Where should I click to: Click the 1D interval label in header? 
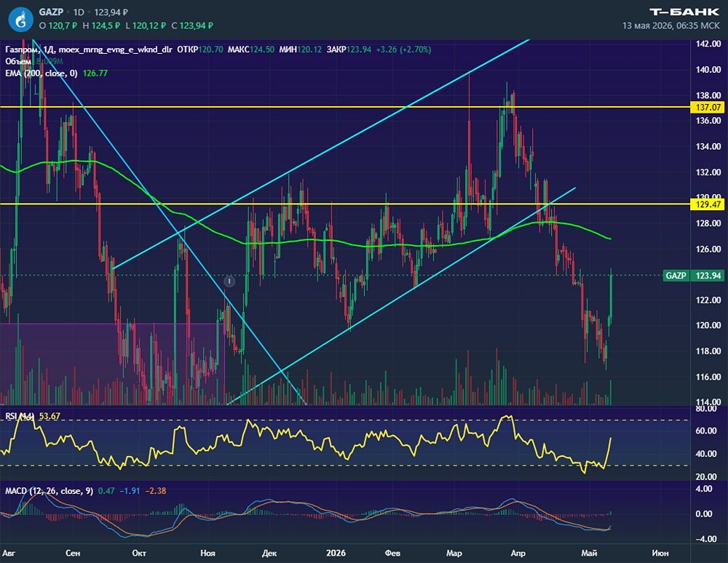coord(79,12)
